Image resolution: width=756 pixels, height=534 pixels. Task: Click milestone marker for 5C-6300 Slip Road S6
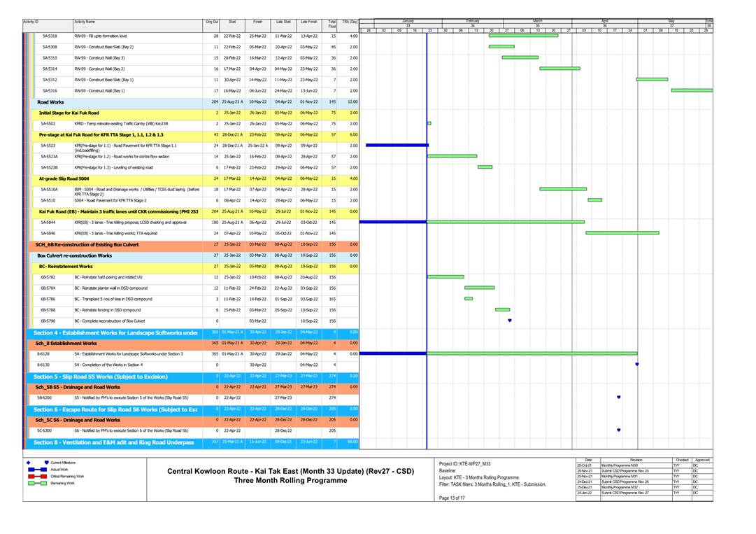click(x=619, y=430)
